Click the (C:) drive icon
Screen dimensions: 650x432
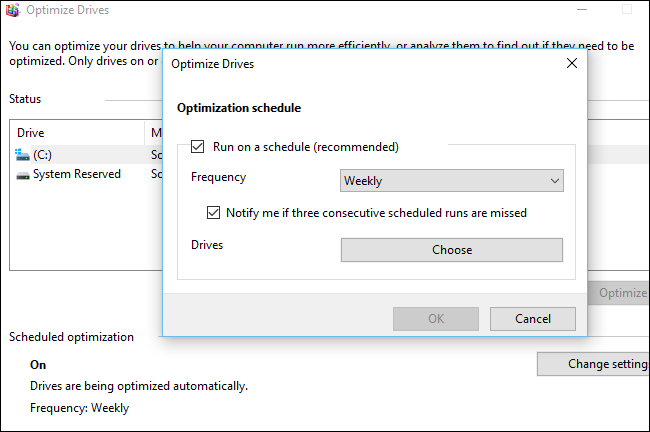click(x=24, y=154)
